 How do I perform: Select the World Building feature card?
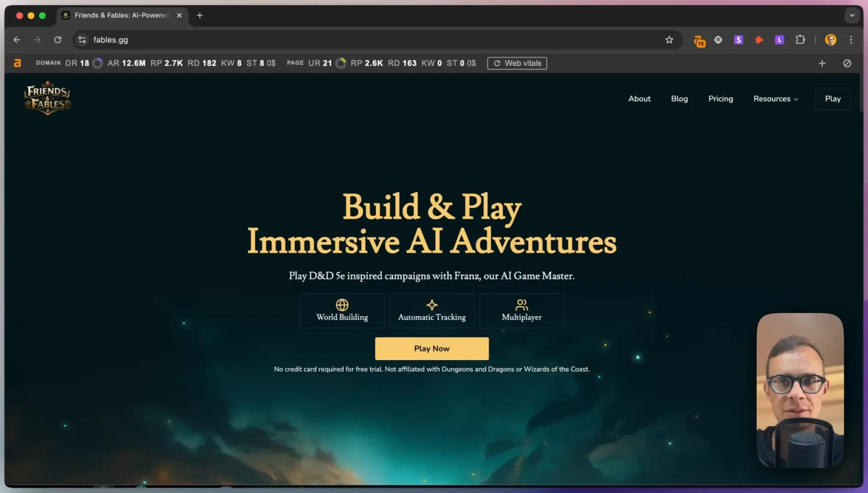[342, 310]
